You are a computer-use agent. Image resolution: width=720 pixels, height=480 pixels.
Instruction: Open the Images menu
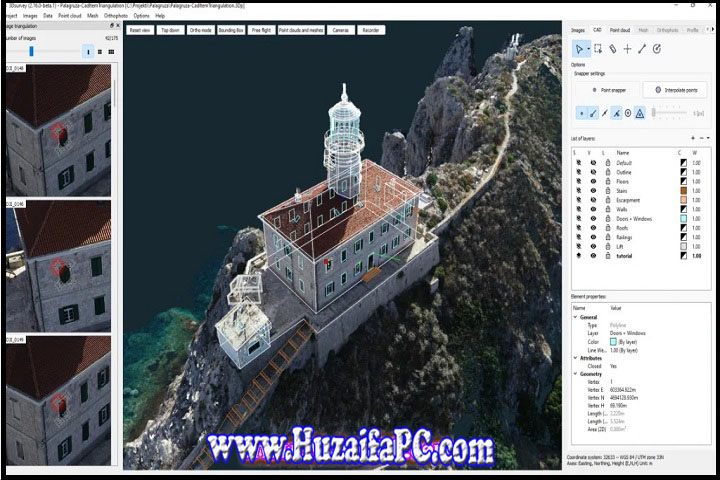pyautogui.click(x=30, y=16)
